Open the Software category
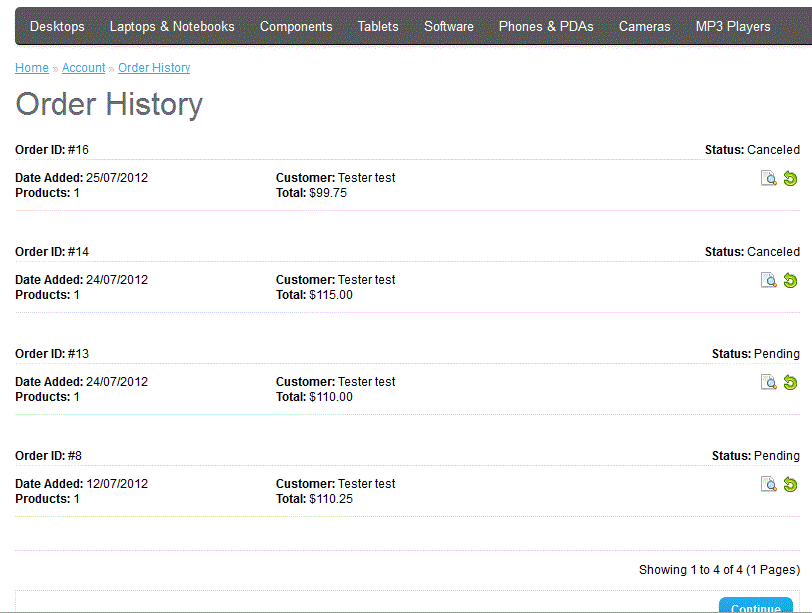Viewport: 812px width, 613px height. point(449,27)
